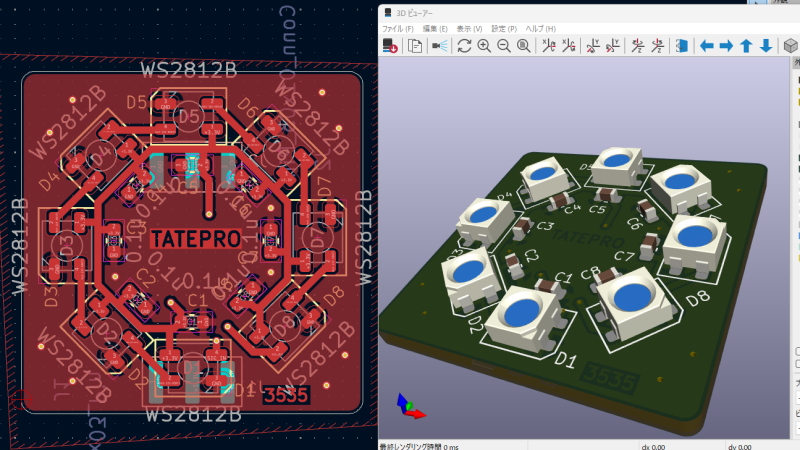Open the ヘルプ (H) menu
The image size is (800, 450).
click(540, 29)
